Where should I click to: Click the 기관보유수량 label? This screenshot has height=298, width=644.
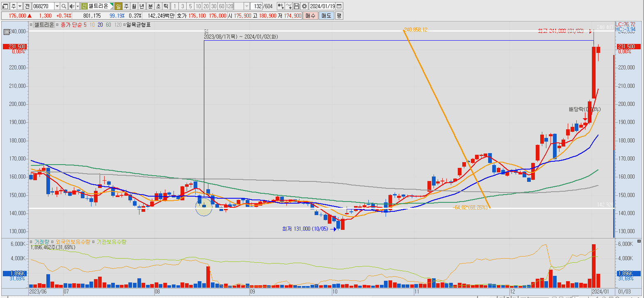coord(111,242)
